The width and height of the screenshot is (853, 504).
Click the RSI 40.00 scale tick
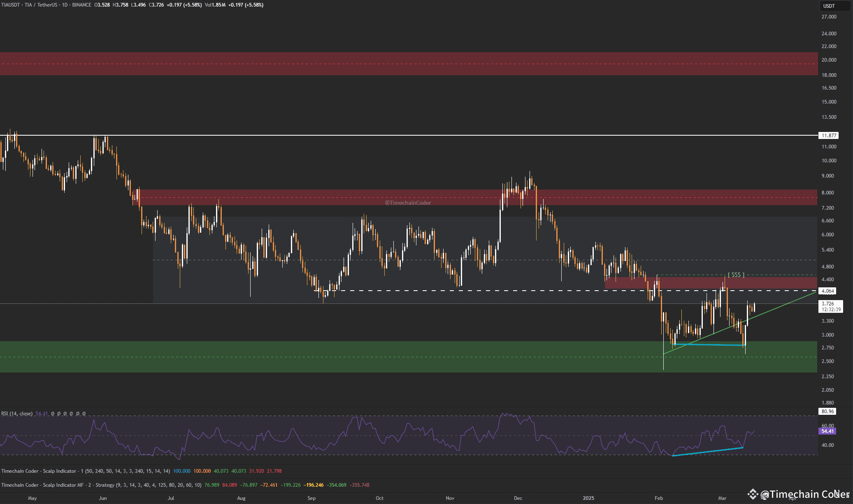point(828,445)
